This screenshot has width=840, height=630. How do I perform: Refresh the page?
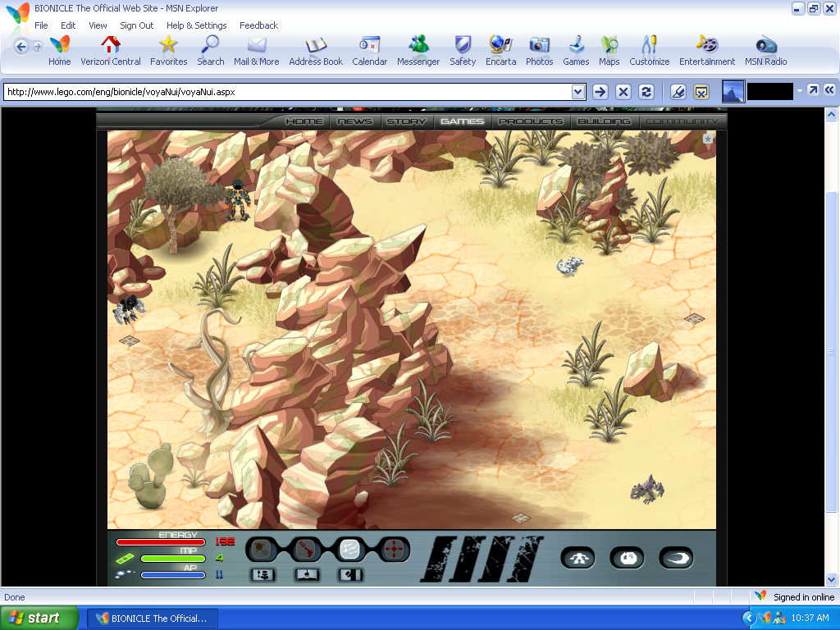point(646,92)
